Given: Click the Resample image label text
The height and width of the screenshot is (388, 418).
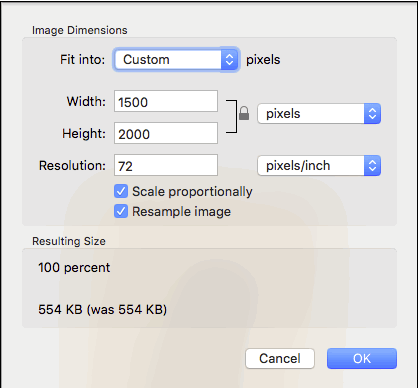Looking at the screenshot, I should coord(182,212).
